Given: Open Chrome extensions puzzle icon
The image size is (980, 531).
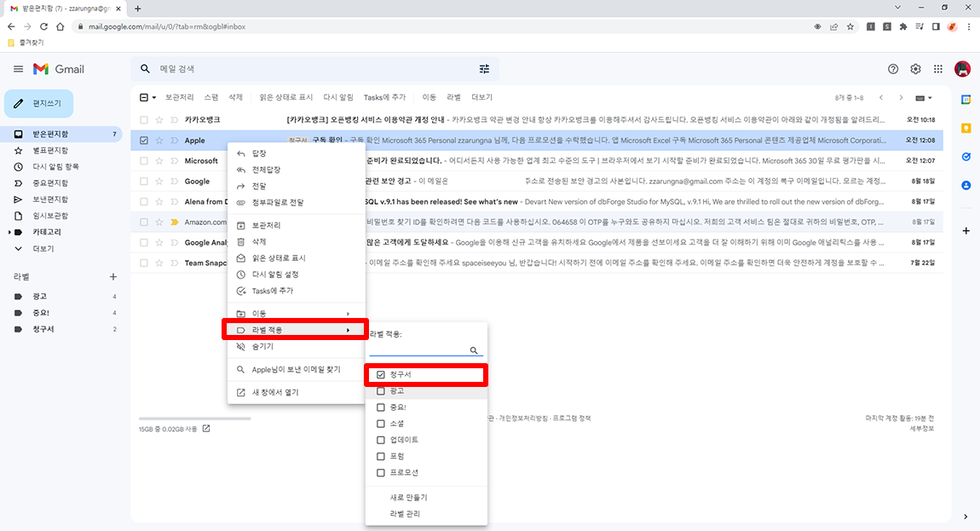Looking at the screenshot, I should [x=903, y=26].
